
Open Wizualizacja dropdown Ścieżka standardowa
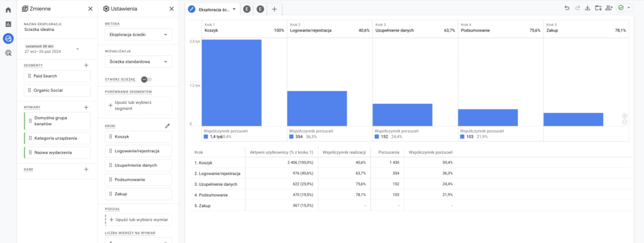(138, 62)
